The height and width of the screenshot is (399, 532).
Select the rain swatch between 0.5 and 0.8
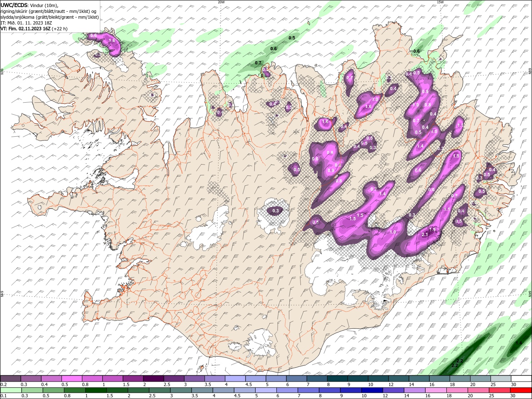[53, 390]
